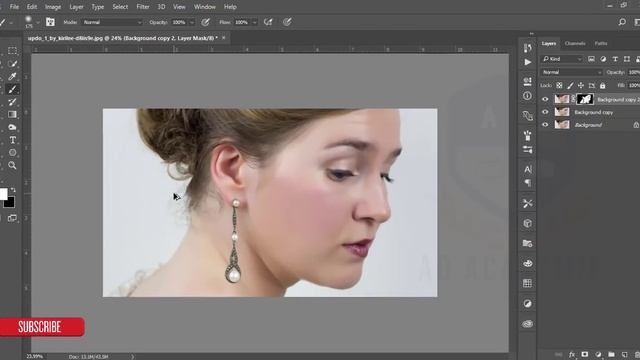Toggle Quick Mask mode icon
Screen dimensions: 640x360
click(12, 218)
